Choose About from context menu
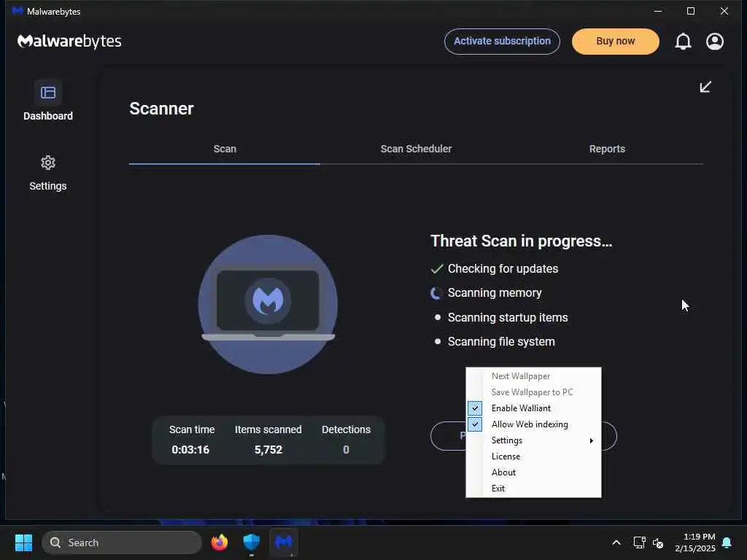The image size is (747, 560). tap(533, 472)
